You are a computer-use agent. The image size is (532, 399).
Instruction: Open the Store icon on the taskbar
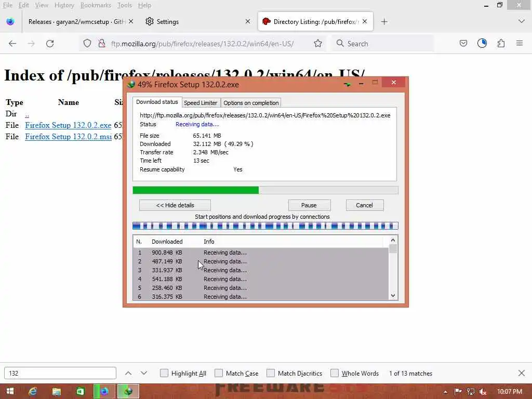pyautogui.click(x=81, y=391)
